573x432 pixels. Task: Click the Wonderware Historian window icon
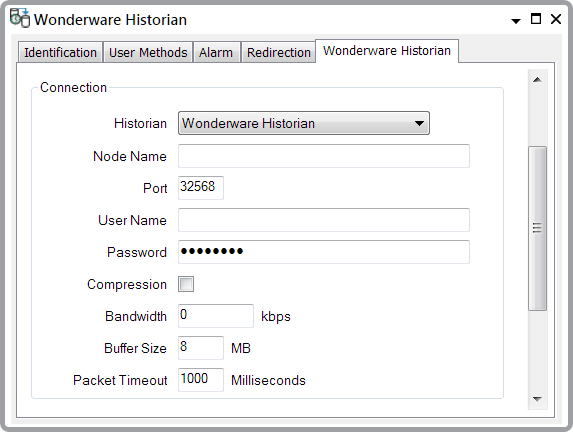click(20, 18)
